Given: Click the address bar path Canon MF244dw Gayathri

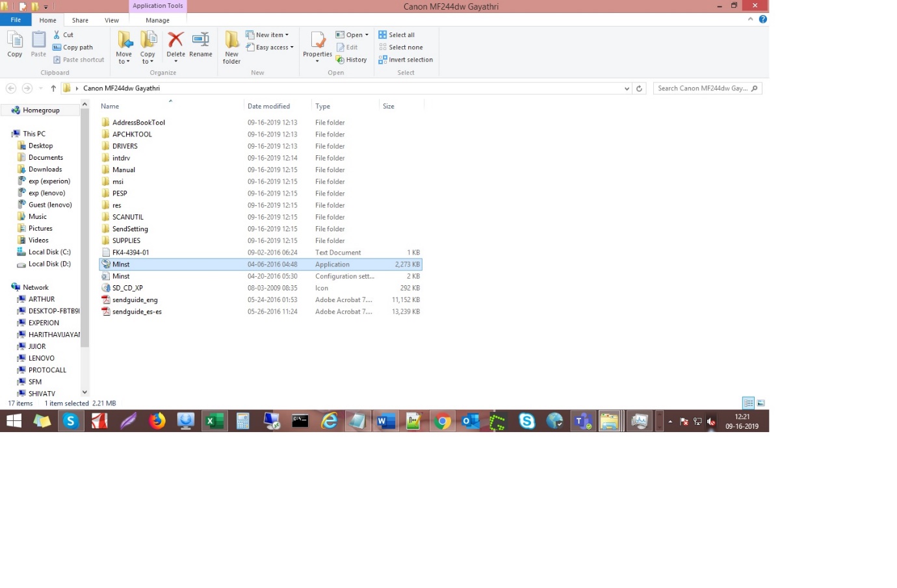Looking at the screenshot, I should (122, 88).
